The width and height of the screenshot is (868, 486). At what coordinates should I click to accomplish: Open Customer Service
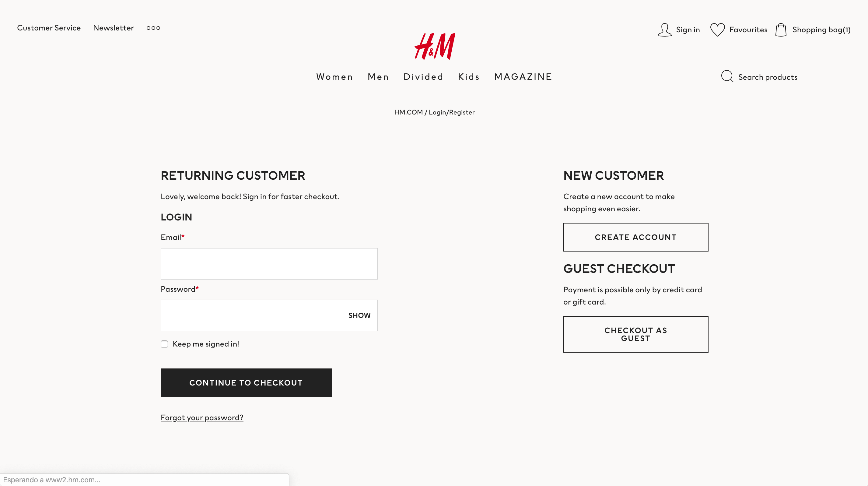[49, 28]
